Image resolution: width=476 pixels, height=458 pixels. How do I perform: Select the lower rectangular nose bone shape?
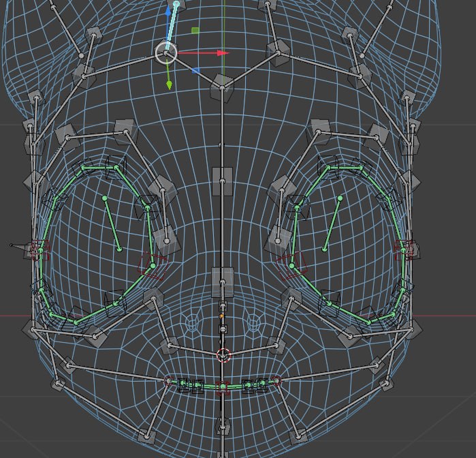click(223, 282)
